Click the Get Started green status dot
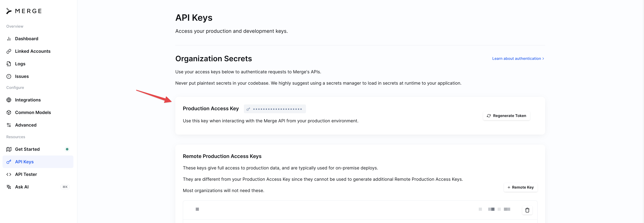 click(x=67, y=149)
